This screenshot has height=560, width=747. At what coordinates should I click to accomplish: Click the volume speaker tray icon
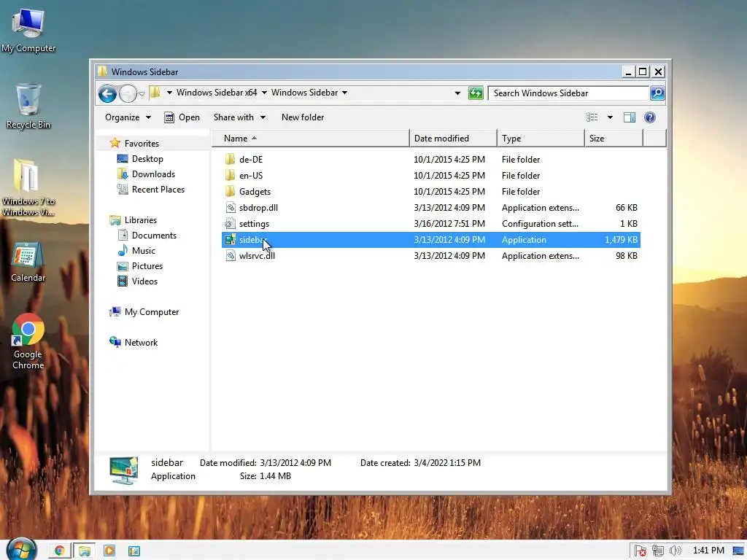(x=675, y=551)
